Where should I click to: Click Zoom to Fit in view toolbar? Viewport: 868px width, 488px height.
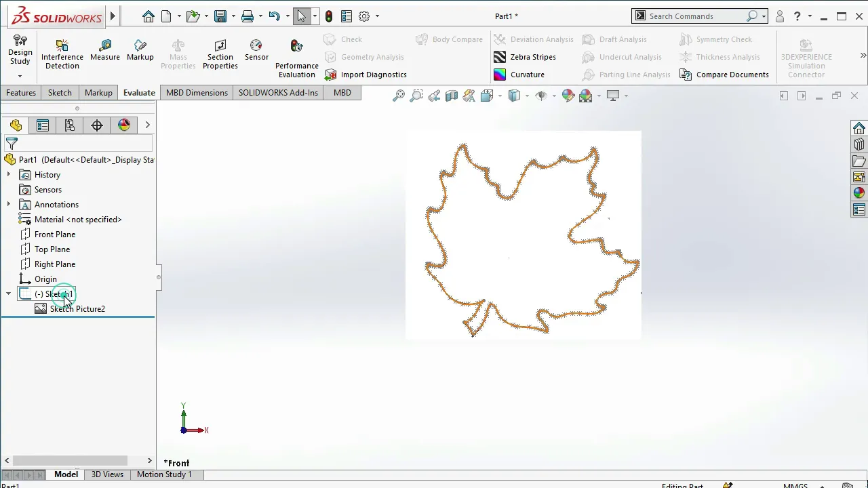[399, 96]
